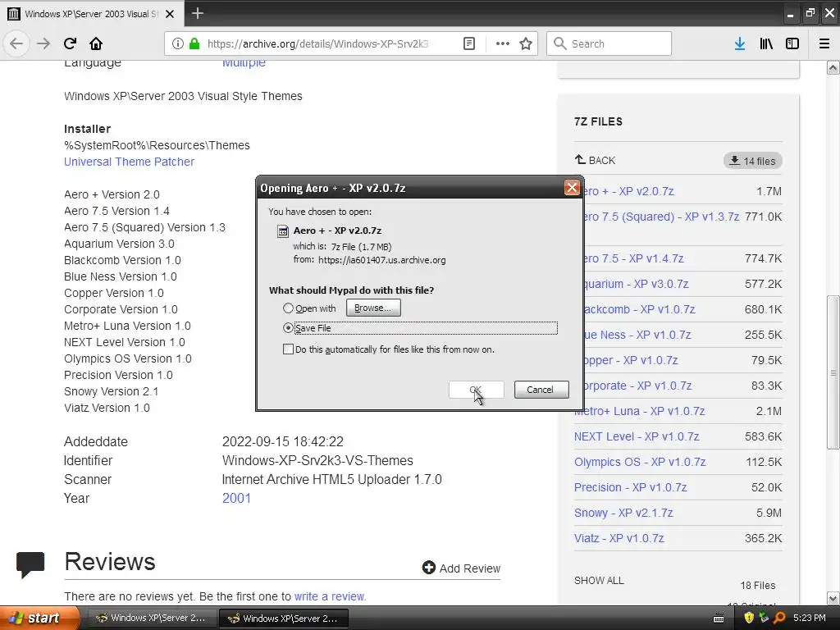Click the security shield tray icon
The image size is (840, 630).
pyautogui.click(x=749, y=618)
